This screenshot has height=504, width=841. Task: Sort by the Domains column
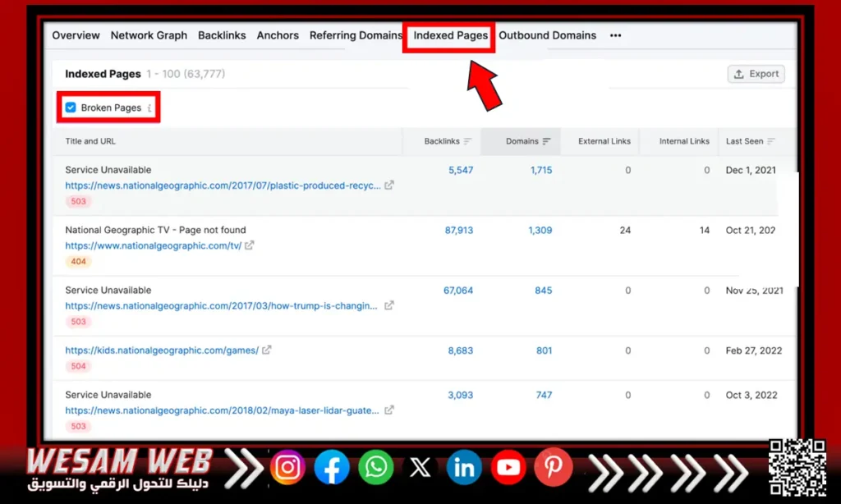point(527,141)
